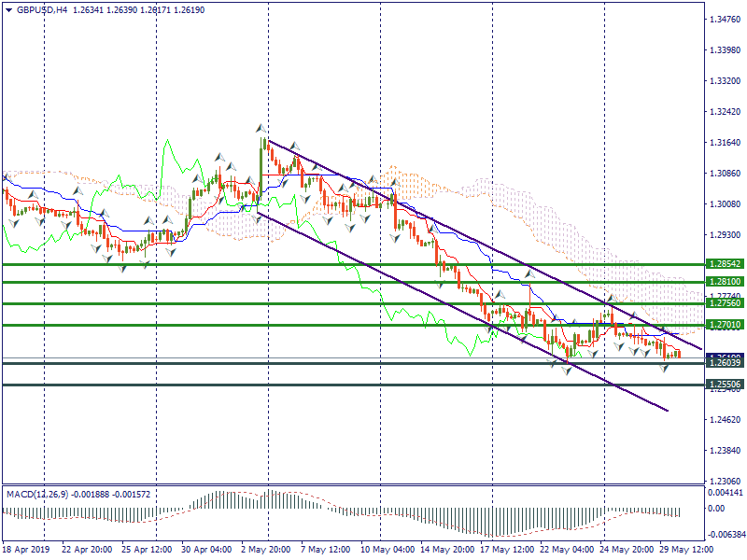Click the 0.004141 value on MACD scale
747x560 pixels.
tap(726, 492)
